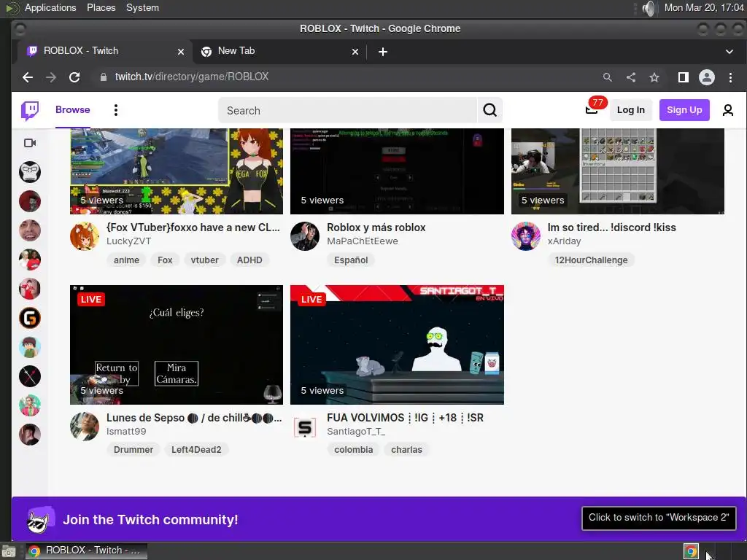747x560 pixels.
Task: Filter by the Left4Dead2 tag
Action: pyautogui.click(x=196, y=449)
